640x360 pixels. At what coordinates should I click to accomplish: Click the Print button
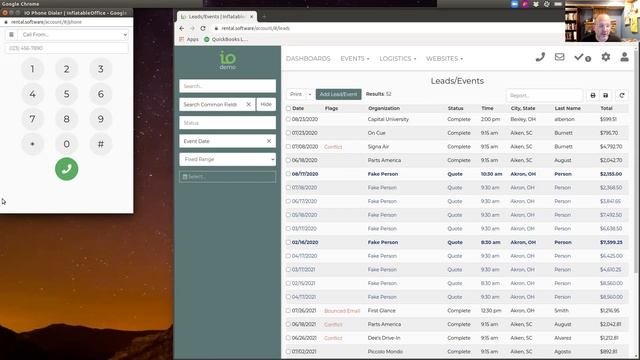point(296,94)
